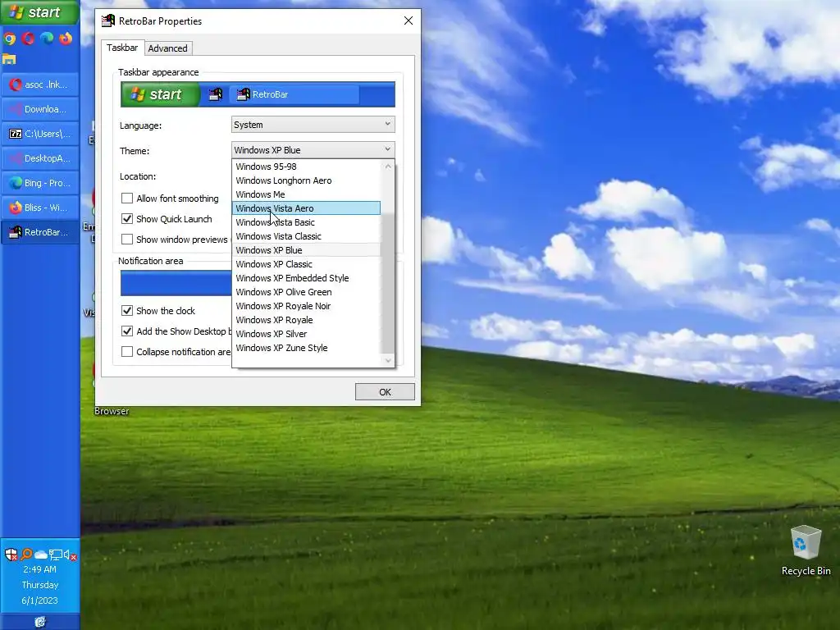Click the theme list scroll-up arrow
This screenshot has width=840, height=630.
pos(388,167)
